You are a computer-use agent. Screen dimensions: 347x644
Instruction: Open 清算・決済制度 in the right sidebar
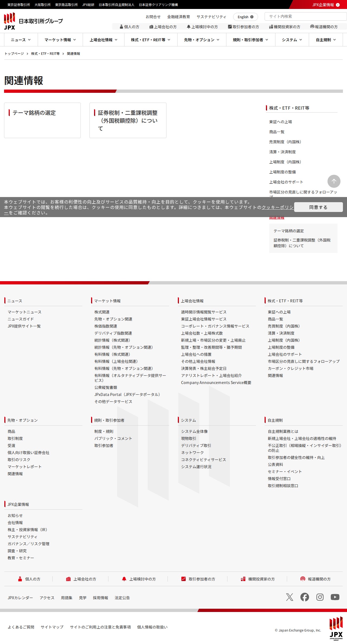pyautogui.click(x=282, y=152)
